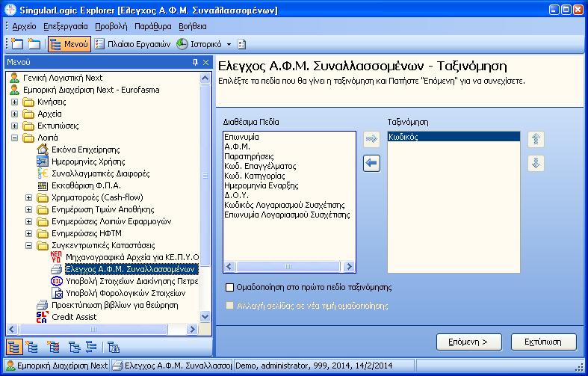This screenshot has height=376, width=588.
Task: Open Υποβολή Φορολογικών Στοιχείων icon
Action: coord(57,293)
